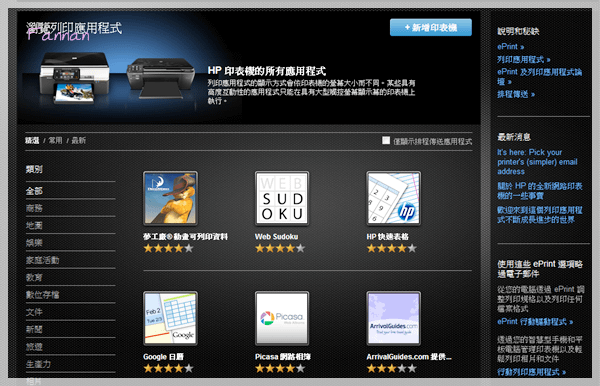Select the 文件 category
This screenshot has height=386, width=600.
click(x=34, y=312)
